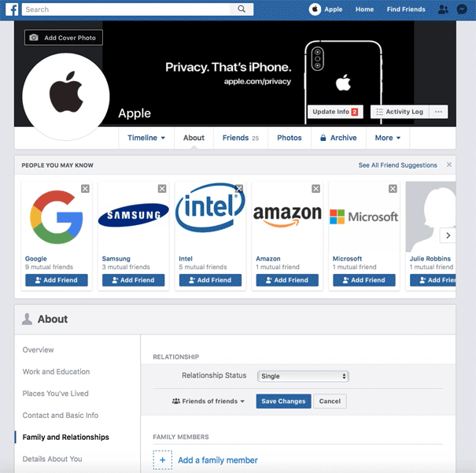476x473 pixels.
Task: Open the friend requests icon
Action: pyautogui.click(x=443, y=9)
